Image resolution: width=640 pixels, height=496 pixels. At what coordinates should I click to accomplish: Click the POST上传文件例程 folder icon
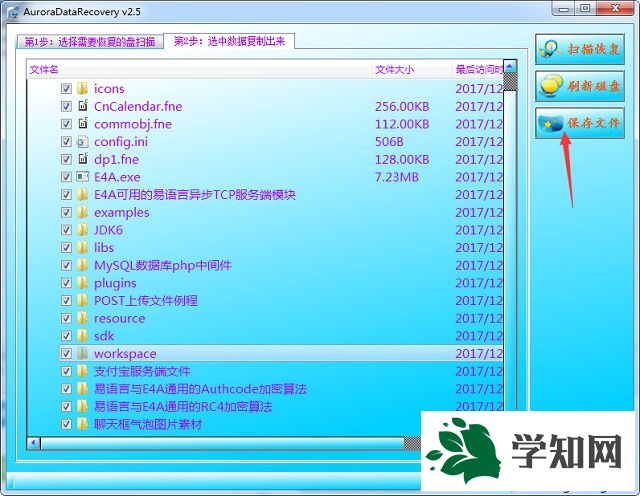pyautogui.click(x=82, y=300)
